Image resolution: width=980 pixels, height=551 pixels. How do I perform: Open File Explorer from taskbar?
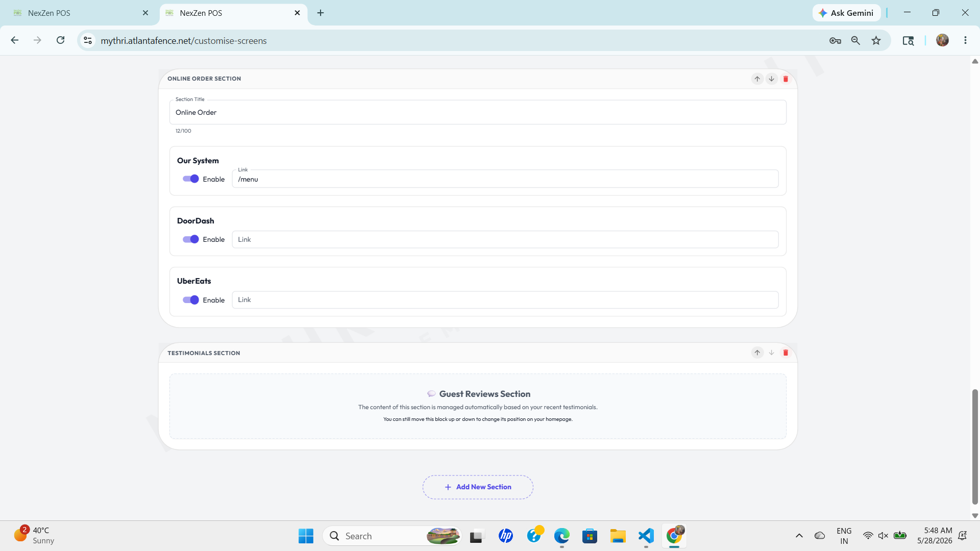pos(618,536)
